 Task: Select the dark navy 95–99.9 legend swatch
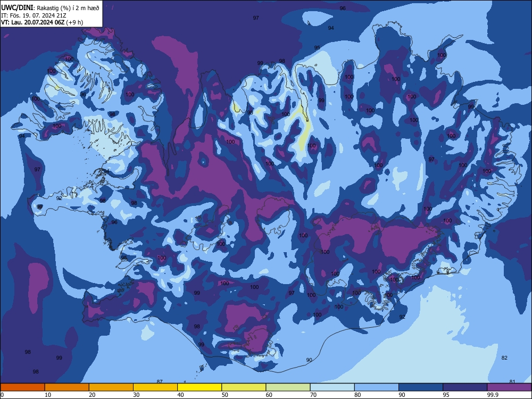pos(465,387)
